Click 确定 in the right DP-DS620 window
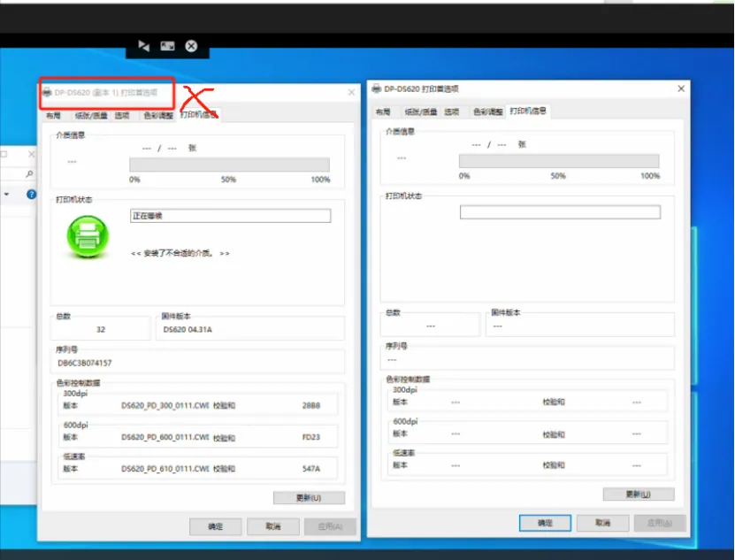Viewport: 735px width, 560px height. coord(545,523)
